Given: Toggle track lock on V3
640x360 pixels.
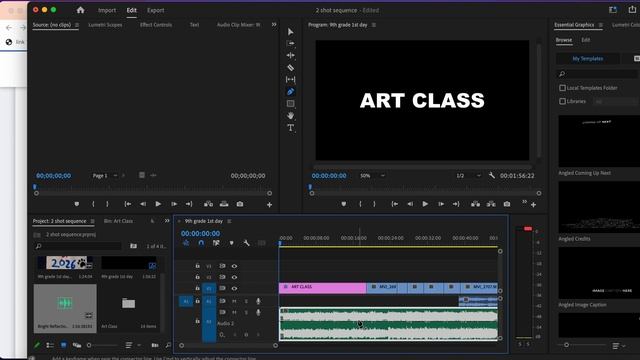Looking at the screenshot, I should [198, 266].
